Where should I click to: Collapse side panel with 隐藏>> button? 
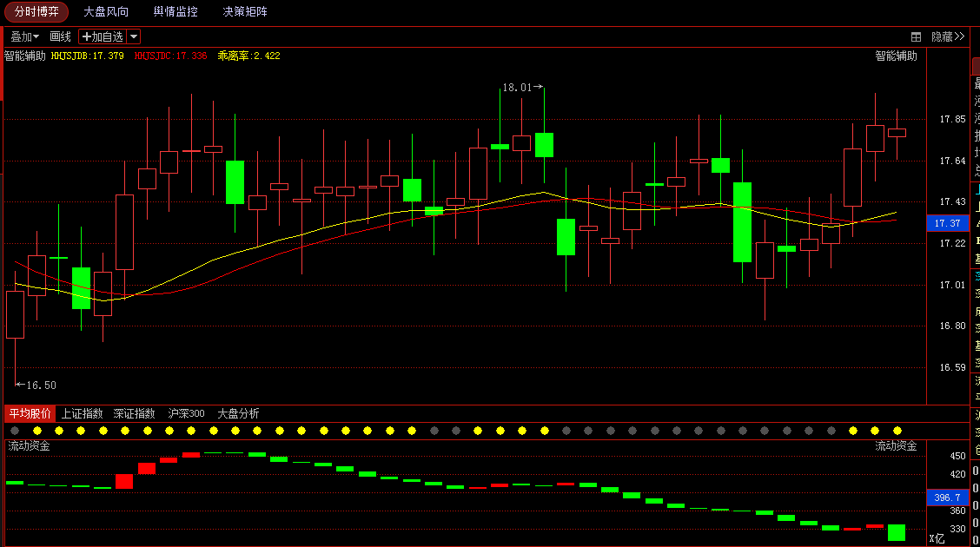(x=948, y=36)
